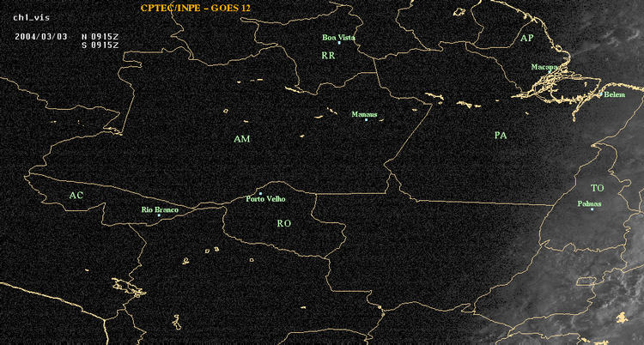The height and width of the screenshot is (345, 644).
Task: Click the RR state label
Action: [x=328, y=56]
